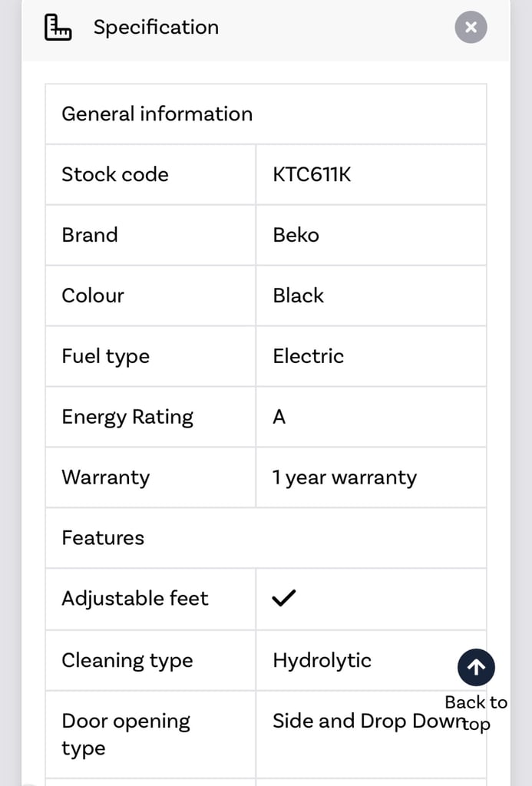The height and width of the screenshot is (786, 532).
Task: Click the Energy Rating label
Action: pyautogui.click(x=127, y=418)
